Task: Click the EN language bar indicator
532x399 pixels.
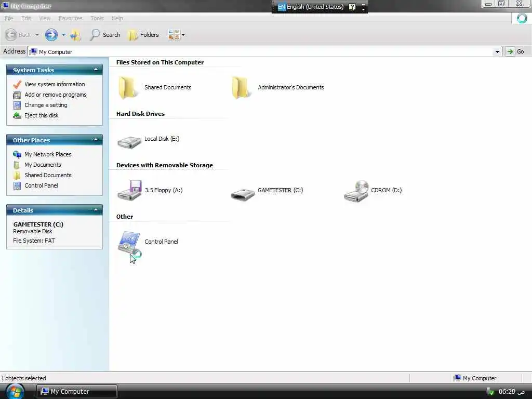Action: tap(282, 7)
